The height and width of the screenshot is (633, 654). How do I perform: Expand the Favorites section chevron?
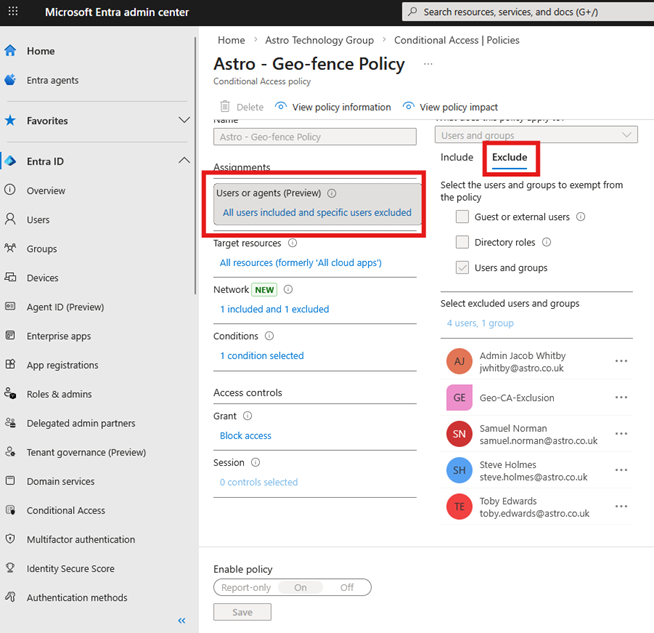pos(184,121)
